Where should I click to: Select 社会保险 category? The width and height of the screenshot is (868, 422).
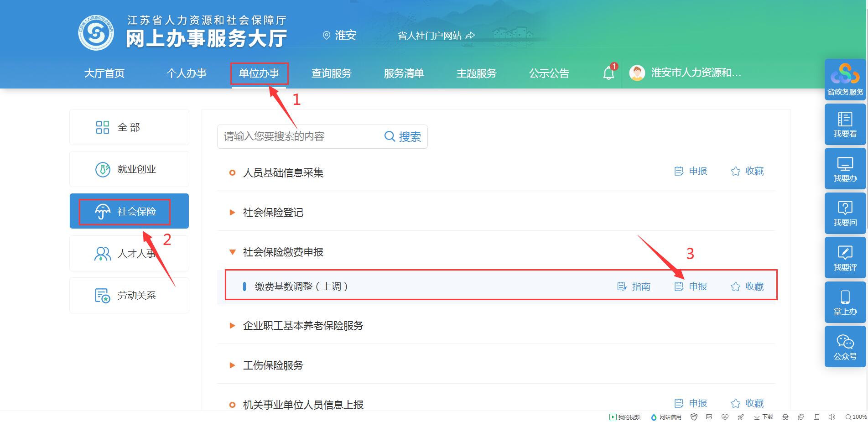pyautogui.click(x=129, y=211)
